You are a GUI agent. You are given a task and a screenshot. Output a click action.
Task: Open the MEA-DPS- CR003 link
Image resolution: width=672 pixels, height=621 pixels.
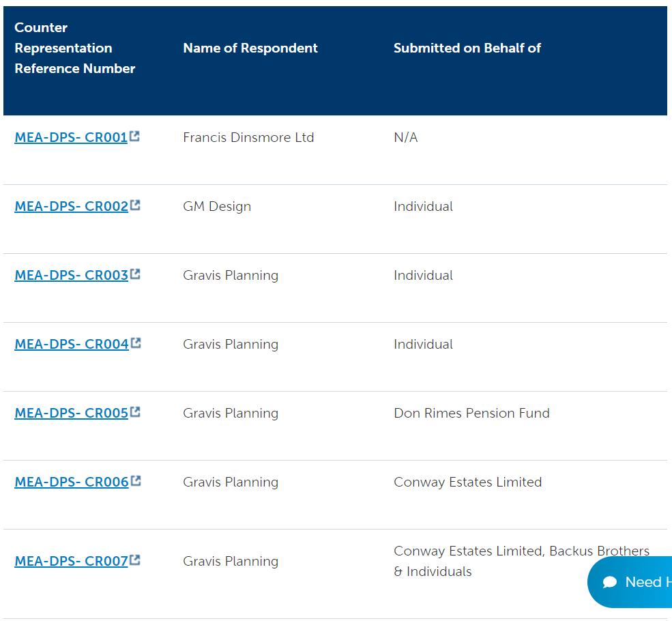72,275
